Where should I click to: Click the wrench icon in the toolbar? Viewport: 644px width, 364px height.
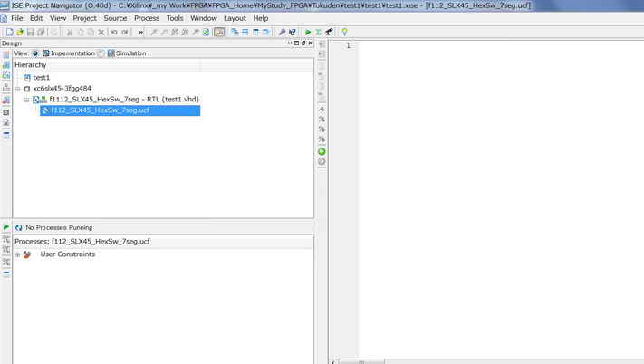pyautogui.click(x=282, y=32)
